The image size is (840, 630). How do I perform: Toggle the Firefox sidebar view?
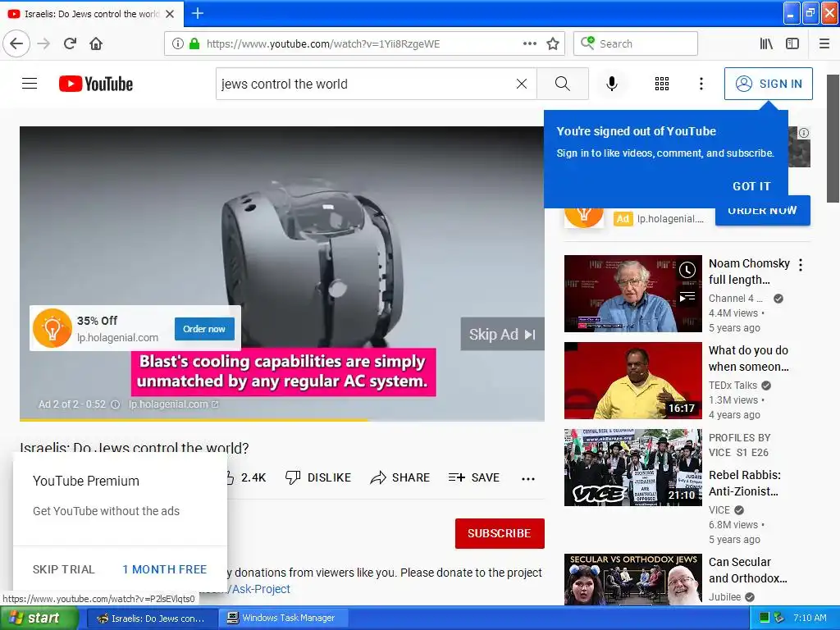792,43
